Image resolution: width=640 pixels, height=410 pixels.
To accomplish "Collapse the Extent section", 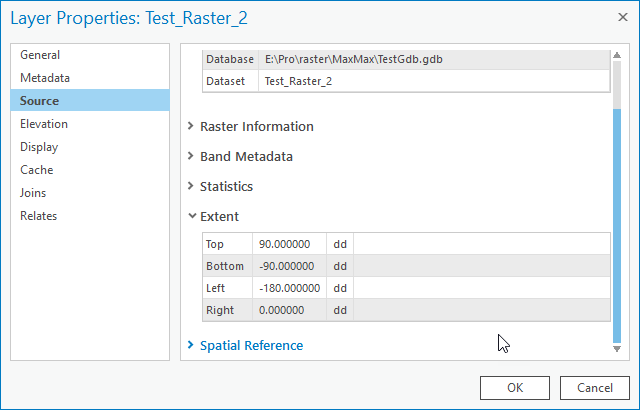I will (x=219, y=216).
